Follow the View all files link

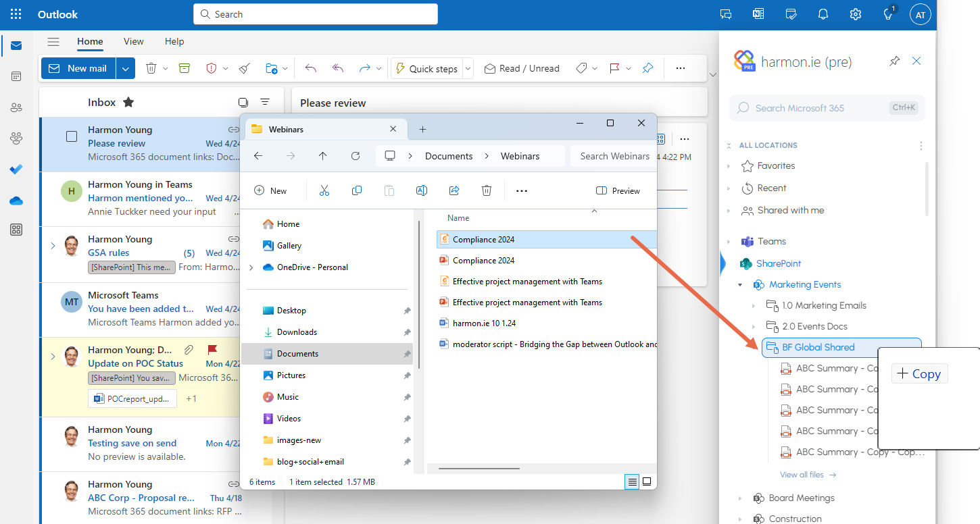click(808, 475)
